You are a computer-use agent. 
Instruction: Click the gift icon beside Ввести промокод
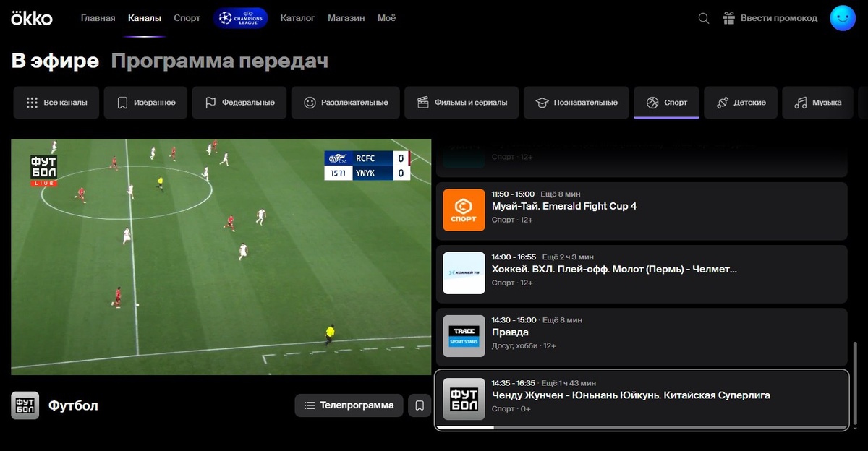coord(729,18)
